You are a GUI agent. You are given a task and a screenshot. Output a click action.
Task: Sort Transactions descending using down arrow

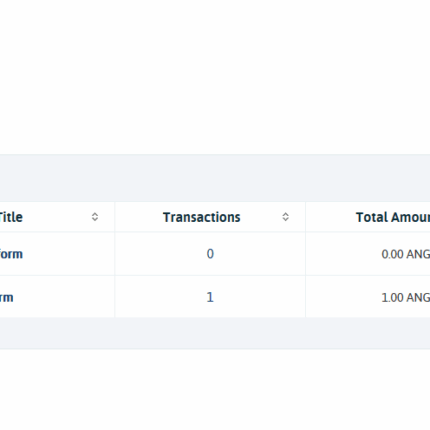286,220
